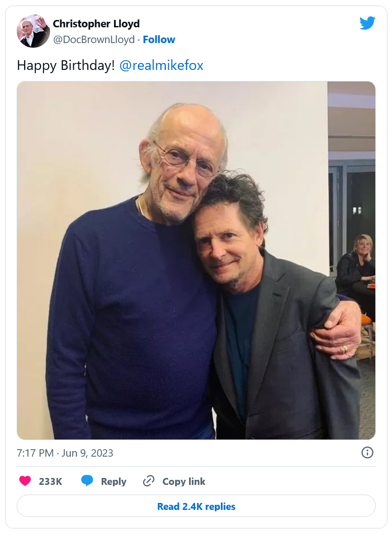
Task: Click the pink heart like icon
Action: pyautogui.click(x=25, y=481)
